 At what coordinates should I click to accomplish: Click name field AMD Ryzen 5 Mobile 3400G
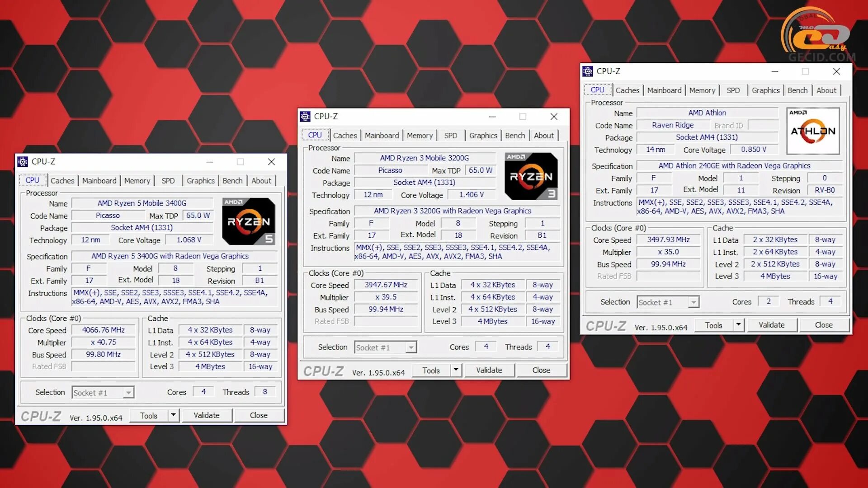(142, 203)
